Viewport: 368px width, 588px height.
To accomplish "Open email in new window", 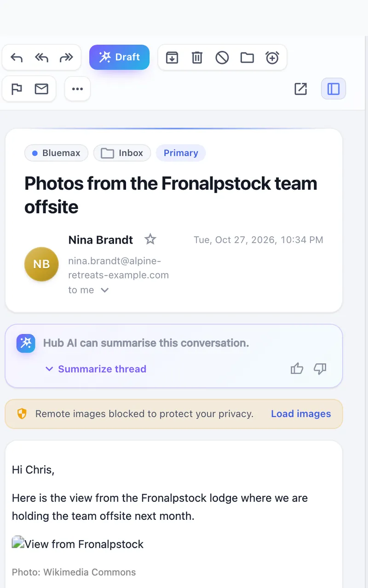I will (x=300, y=89).
